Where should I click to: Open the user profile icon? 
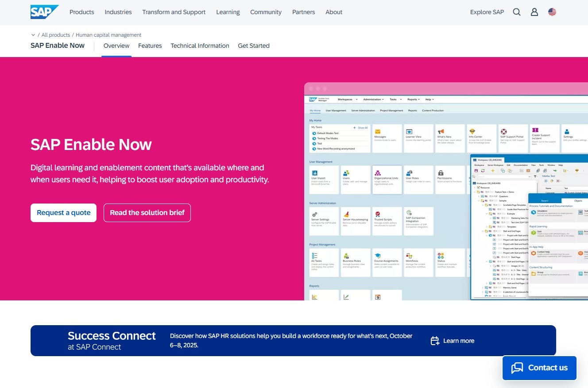coord(534,12)
